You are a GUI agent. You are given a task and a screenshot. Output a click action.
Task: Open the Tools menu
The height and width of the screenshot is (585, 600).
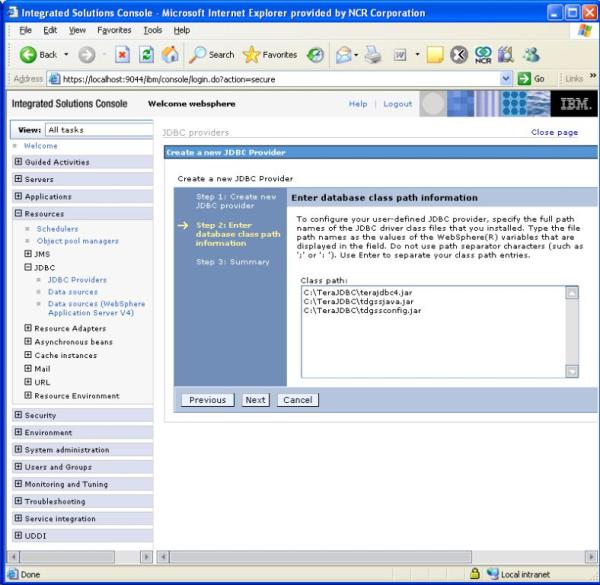153,30
